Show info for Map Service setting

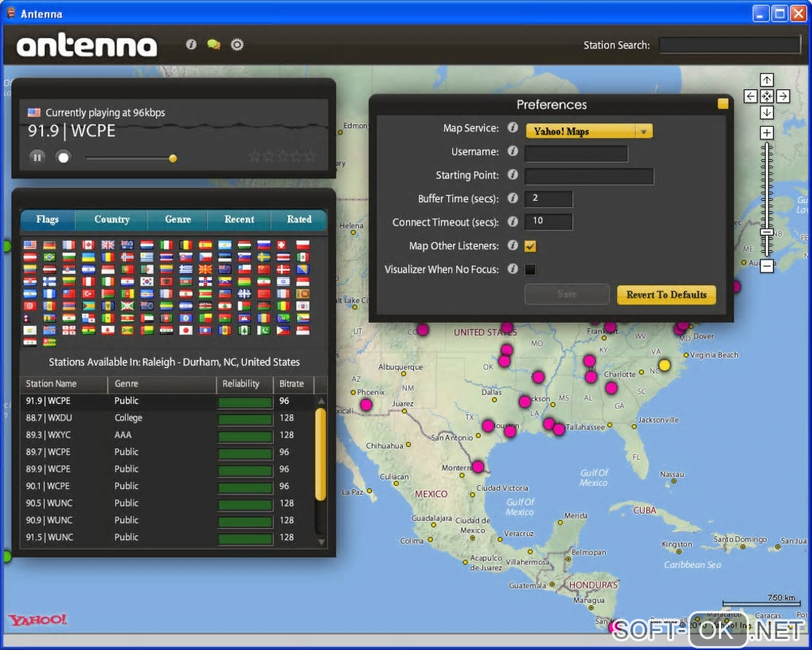point(513,127)
